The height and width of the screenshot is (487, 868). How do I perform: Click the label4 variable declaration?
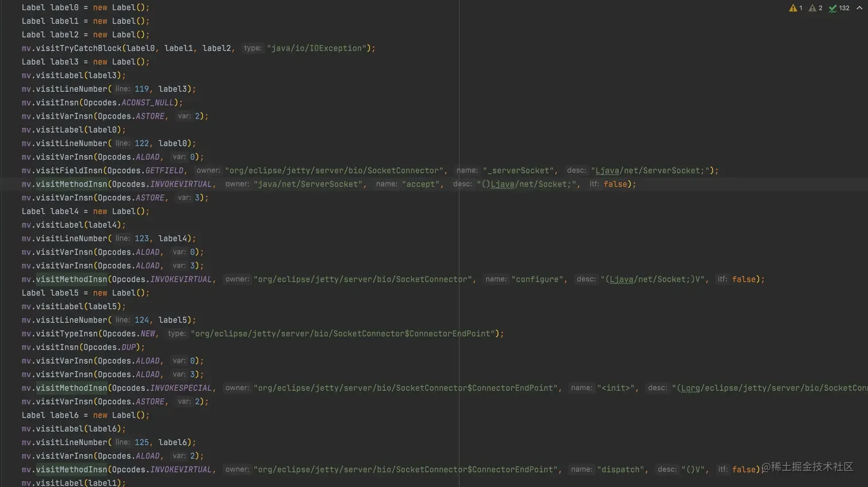[x=64, y=211]
